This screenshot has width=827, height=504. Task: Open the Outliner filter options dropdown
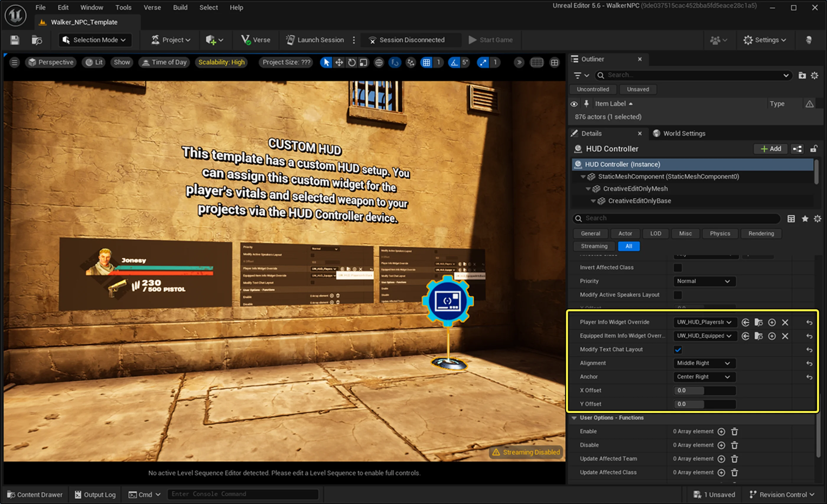(581, 76)
